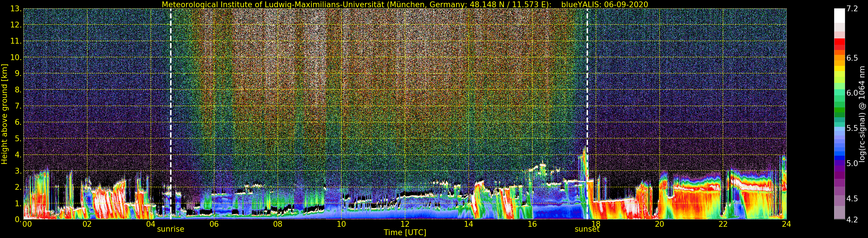Select the time axis tick label "12"

(x=405, y=224)
